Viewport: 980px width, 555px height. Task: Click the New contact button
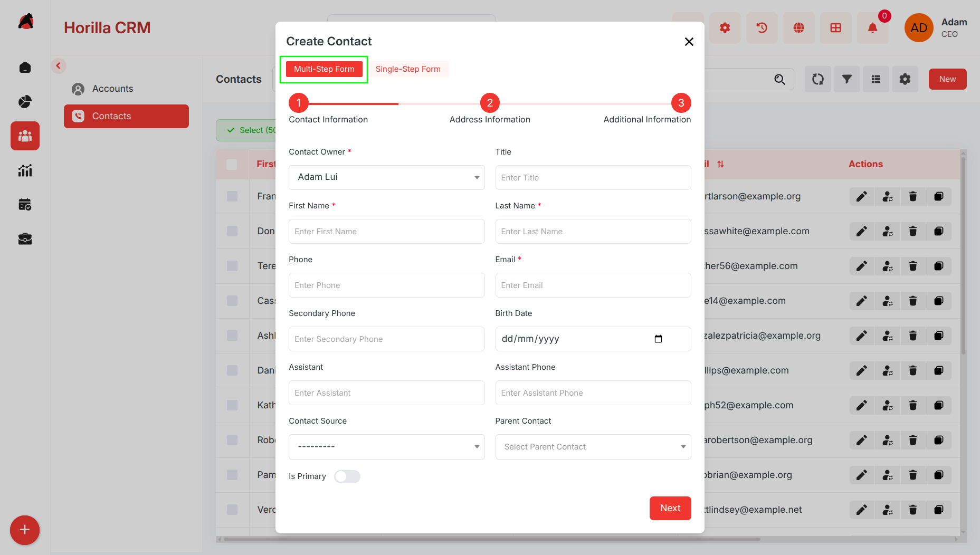(x=947, y=79)
